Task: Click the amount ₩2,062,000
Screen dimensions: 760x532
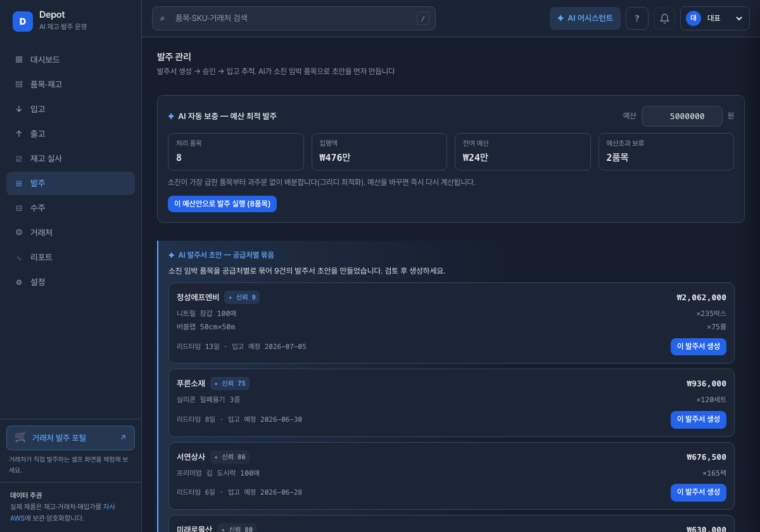Action: point(702,298)
